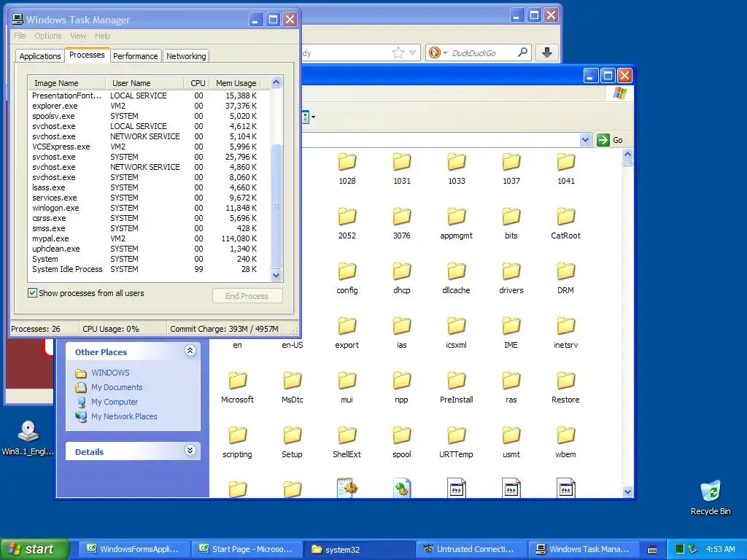Select the wbem folder
The width and height of the screenshot is (747, 560).
565,442
